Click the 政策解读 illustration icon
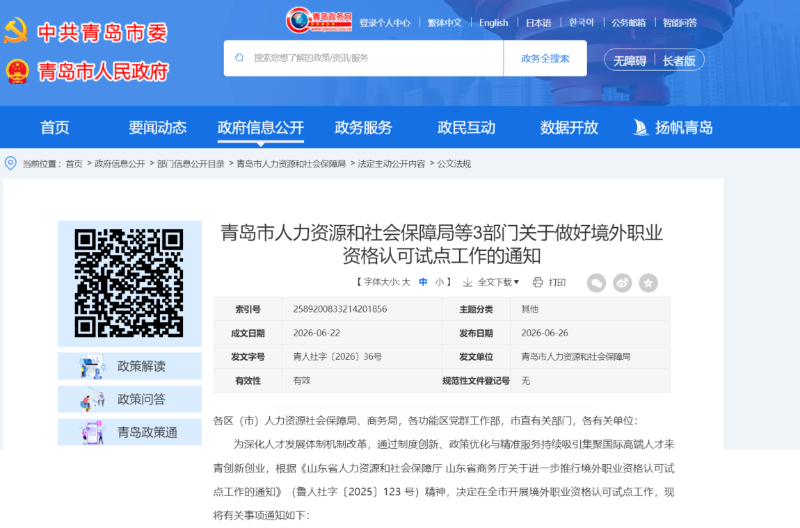The width and height of the screenshot is (800, 528). 92,366
